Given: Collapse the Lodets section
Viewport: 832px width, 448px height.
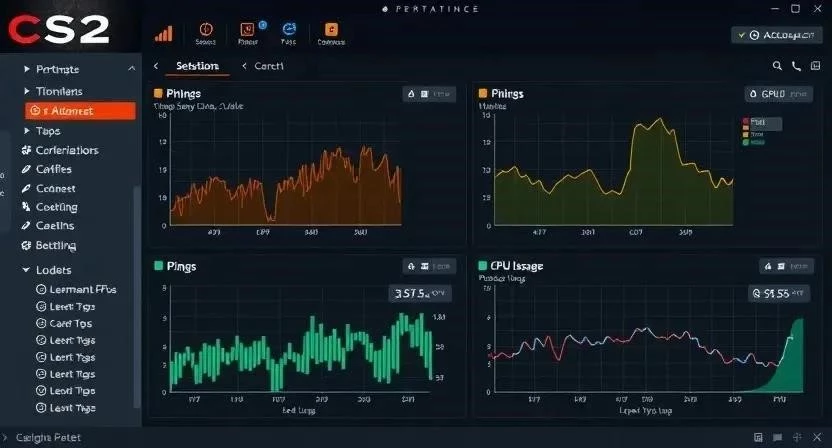Looking at the screenshot, I should (x=26, y=270).
